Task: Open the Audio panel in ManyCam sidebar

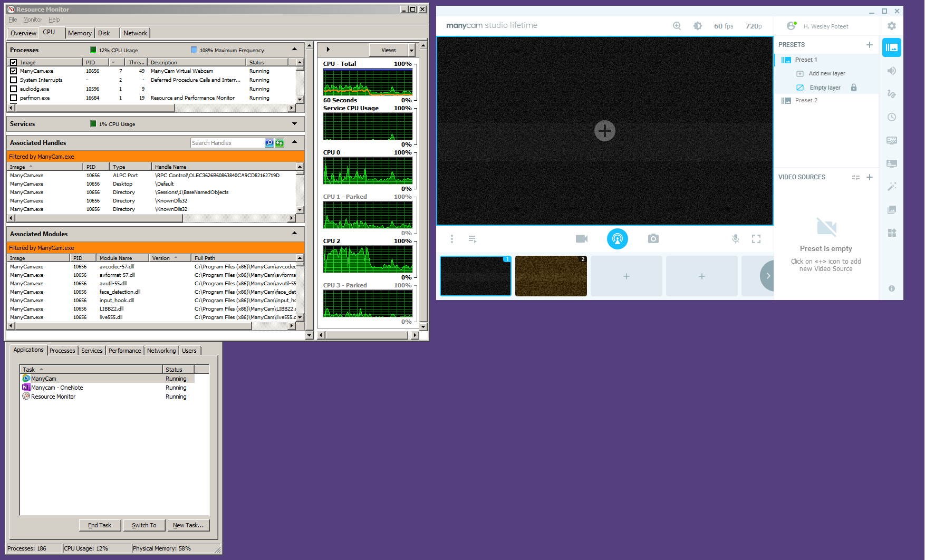Action: click(x=892, y=71)
